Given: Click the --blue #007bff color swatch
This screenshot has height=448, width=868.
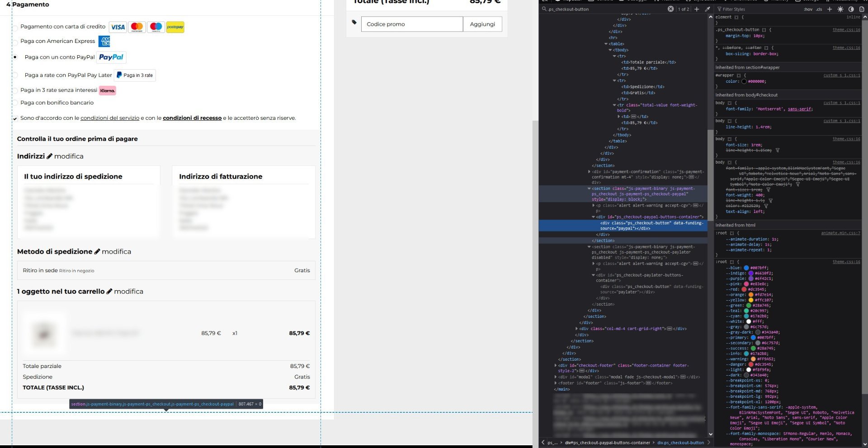Looking at the screenshot, I should [x=746, y=268].
